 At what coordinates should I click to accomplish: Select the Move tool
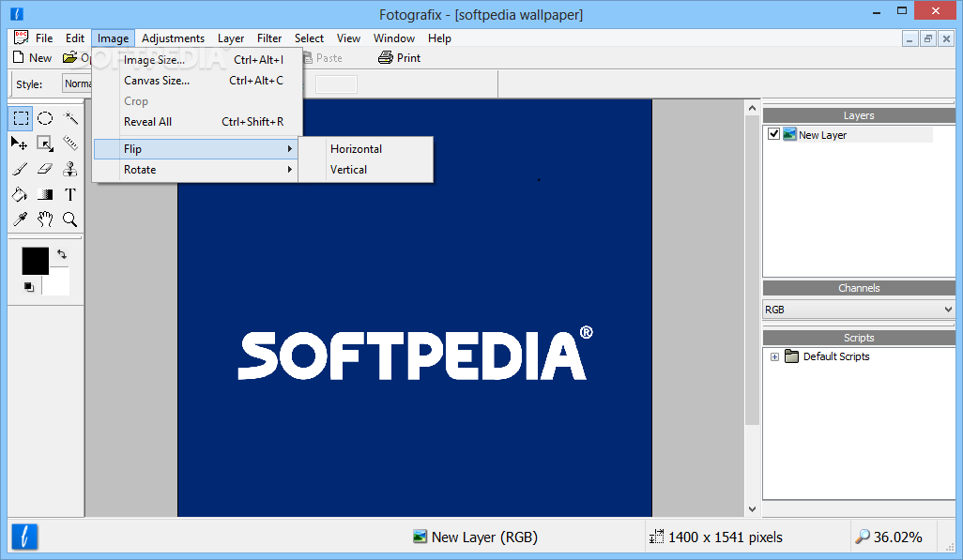click(20, 144)
